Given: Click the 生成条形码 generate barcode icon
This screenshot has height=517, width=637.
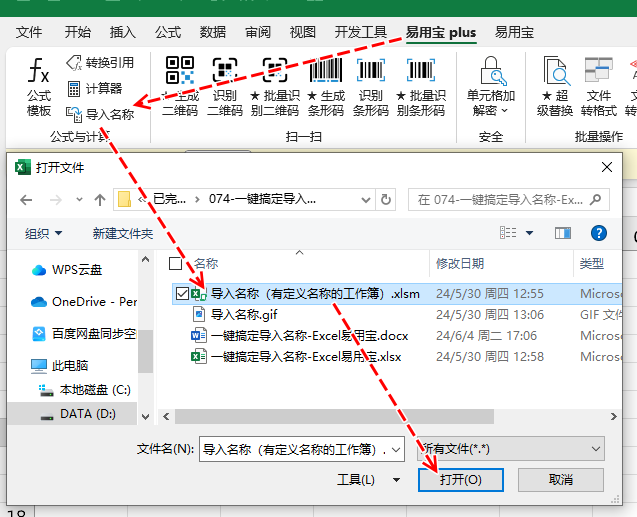Looking at the screenshot, I should click(325, 71).
